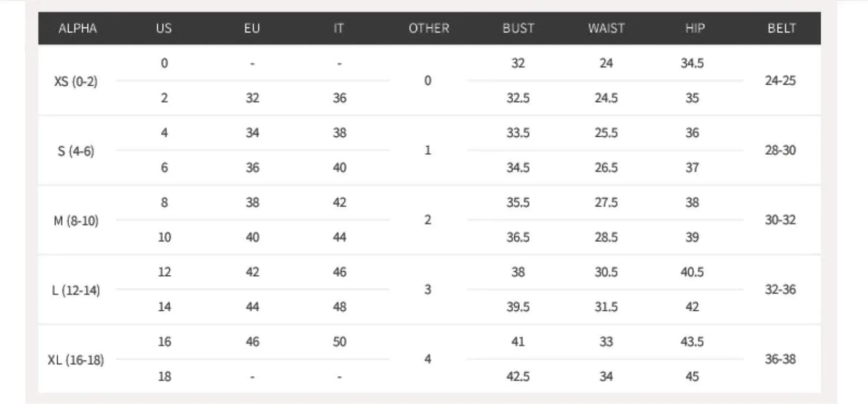Viewport: 868px width, 413px height.
Task: Click the BELT column header
Action: coord(781,29)
